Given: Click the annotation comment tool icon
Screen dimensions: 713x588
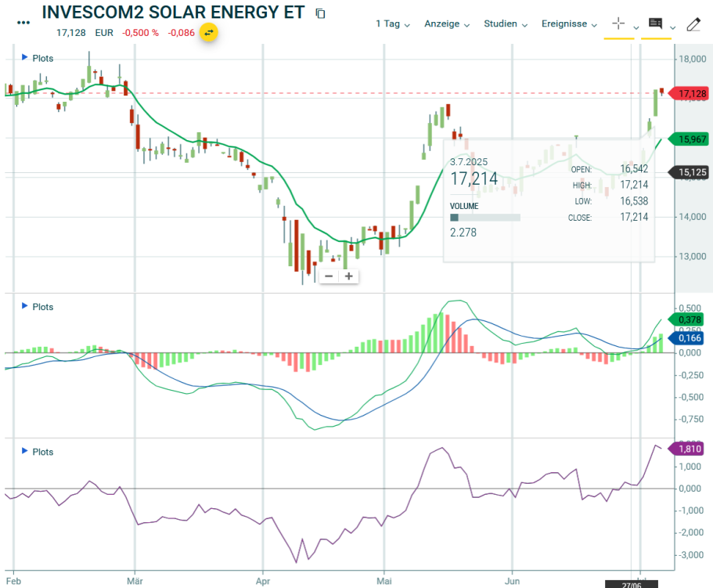Looking at the screenshot, I should [x=655, y=23].
